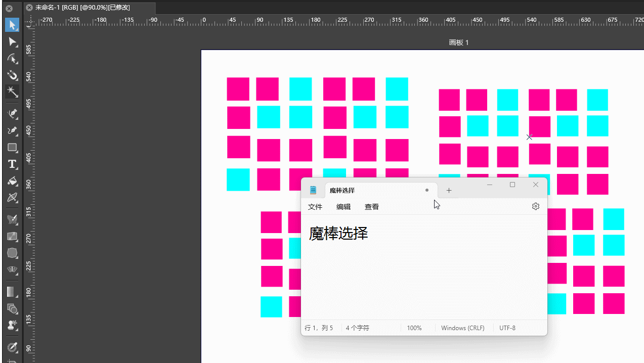The height and width of the screenshot is (363, 644).
Task: Select the Paint Bucket fill tool
Action: pyautogui.click(x=12, y=181)
